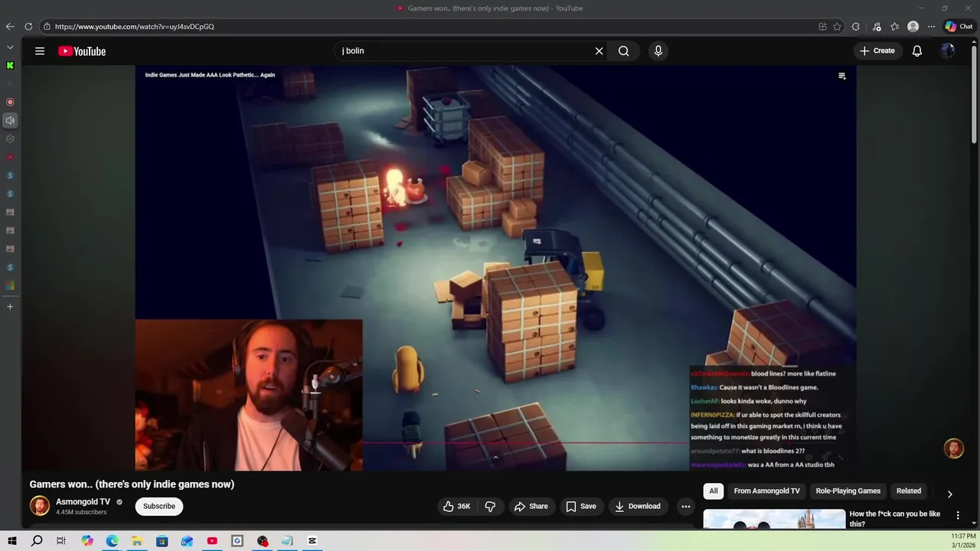This screenshot has height=551, width=980.
Task: Click the Create button
Action: tap(877, 51)
